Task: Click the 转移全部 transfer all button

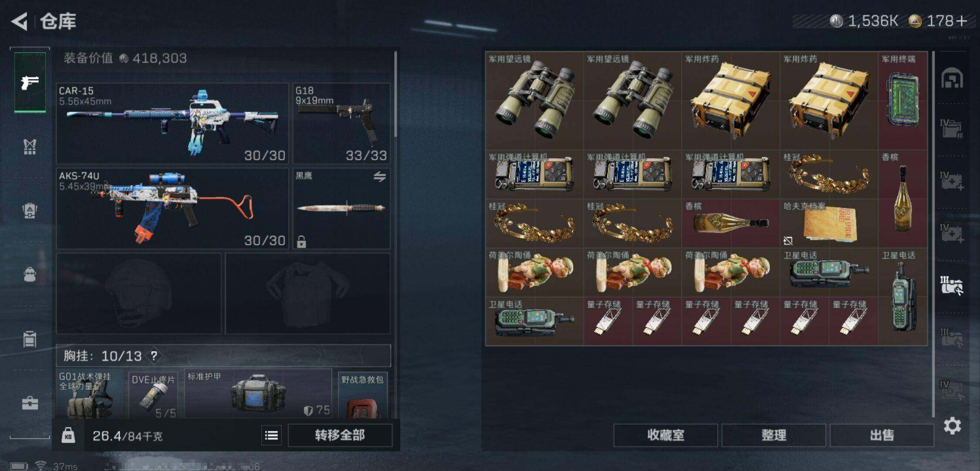Action: (x=340, y=435)
